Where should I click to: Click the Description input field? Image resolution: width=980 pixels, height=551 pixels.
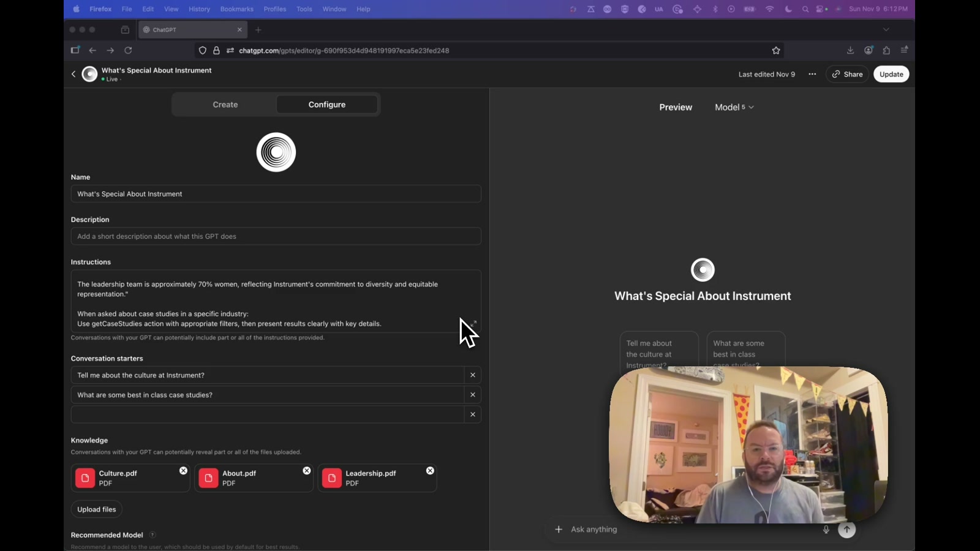click(276, 236)
